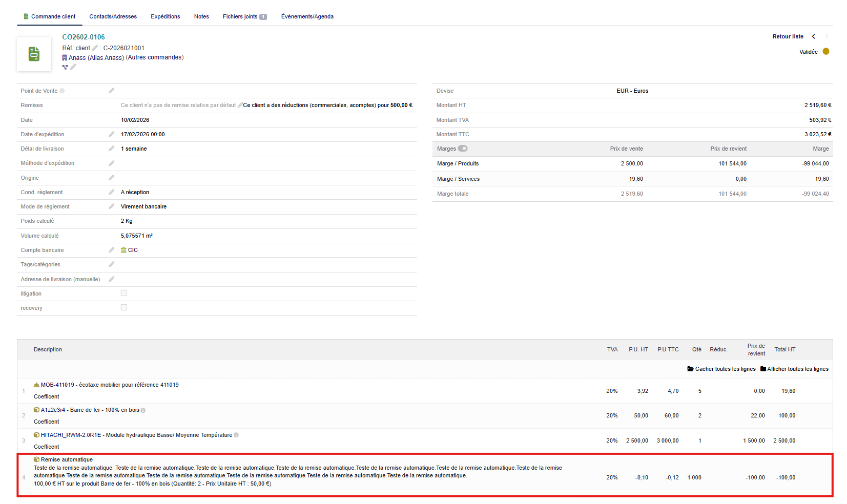
Task: Edit Délai de livraison with pencil icon
Action: [111, 149]
